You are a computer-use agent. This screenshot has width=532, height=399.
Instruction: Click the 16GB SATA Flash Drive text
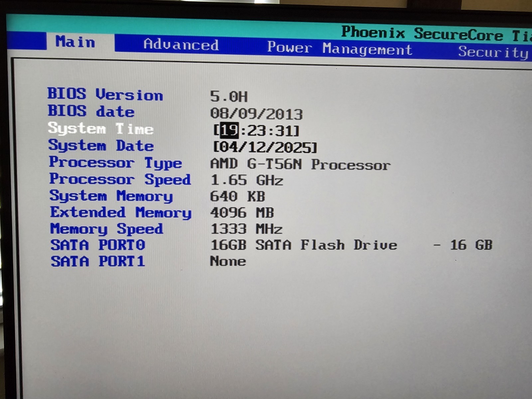tap(304, 245)
